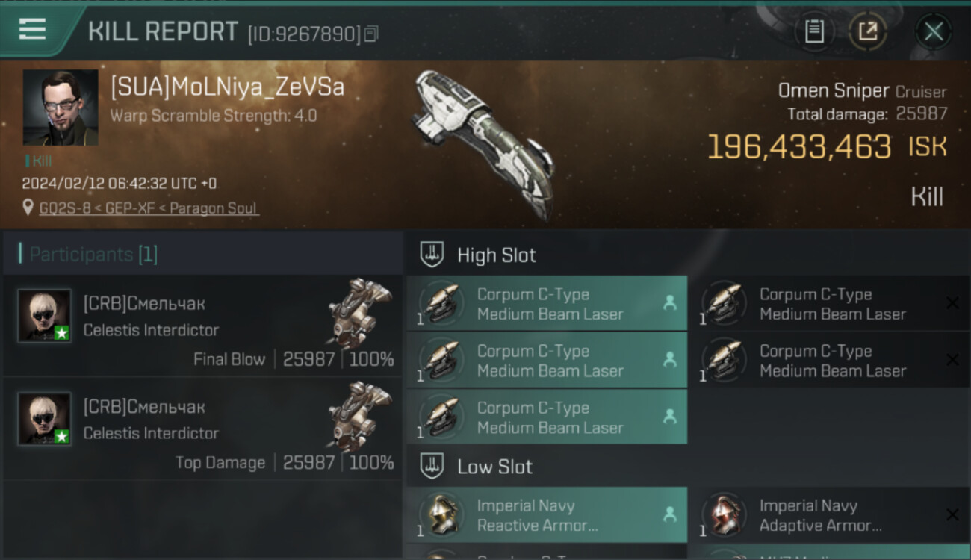Viewport: 971px width, 560px height.
Task: Click the X on the top-right Beam Laser
Action: click(952, 303)
